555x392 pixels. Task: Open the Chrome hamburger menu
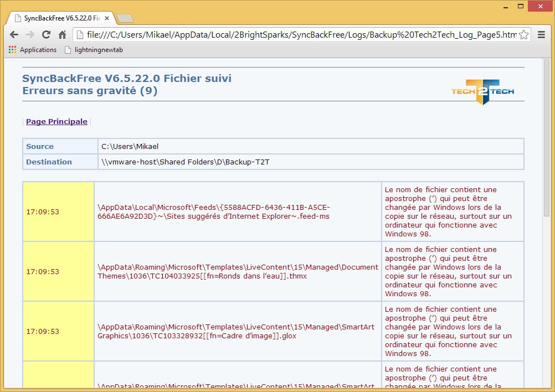point(541,35)
